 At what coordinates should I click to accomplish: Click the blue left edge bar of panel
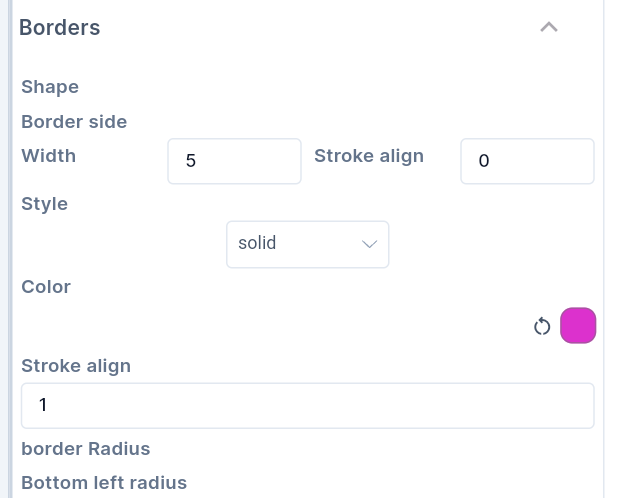coord(11,250)
